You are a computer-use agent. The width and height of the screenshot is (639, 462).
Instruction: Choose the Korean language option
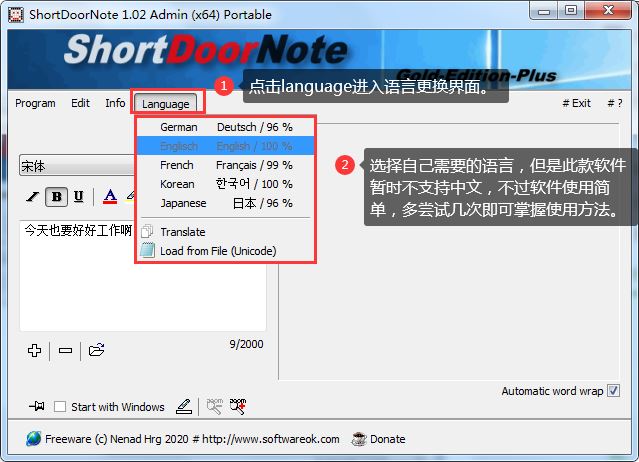point(225,184)
